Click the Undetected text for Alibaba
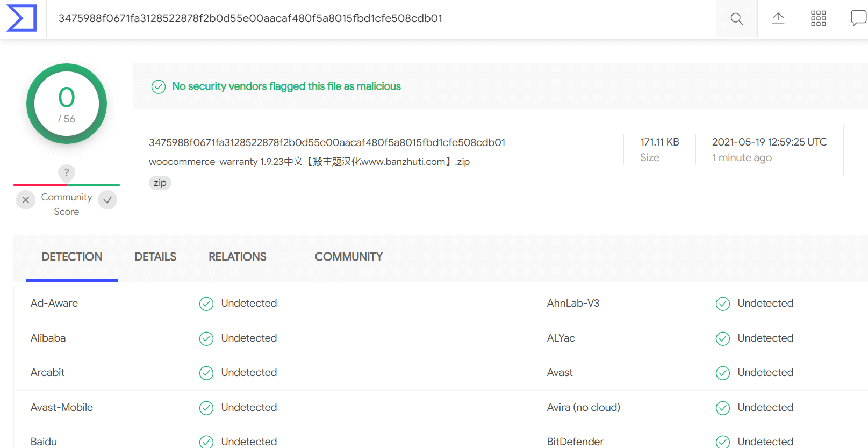The width and height of the screenshot is (868, 448). tap(249, 338)
